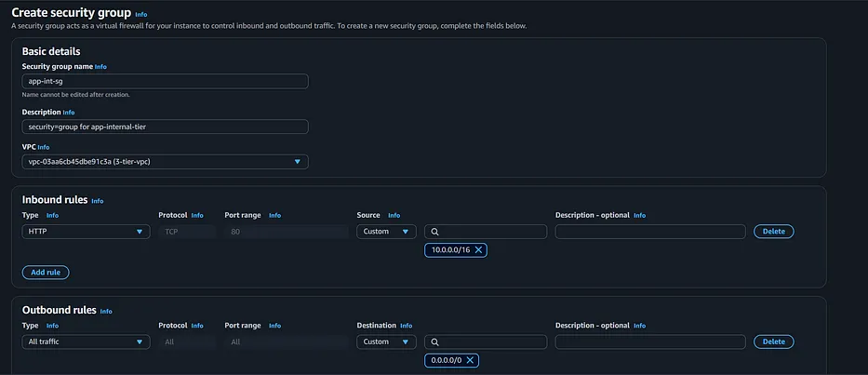Open Info link beside outbound Description - optional

click(639, 326)
